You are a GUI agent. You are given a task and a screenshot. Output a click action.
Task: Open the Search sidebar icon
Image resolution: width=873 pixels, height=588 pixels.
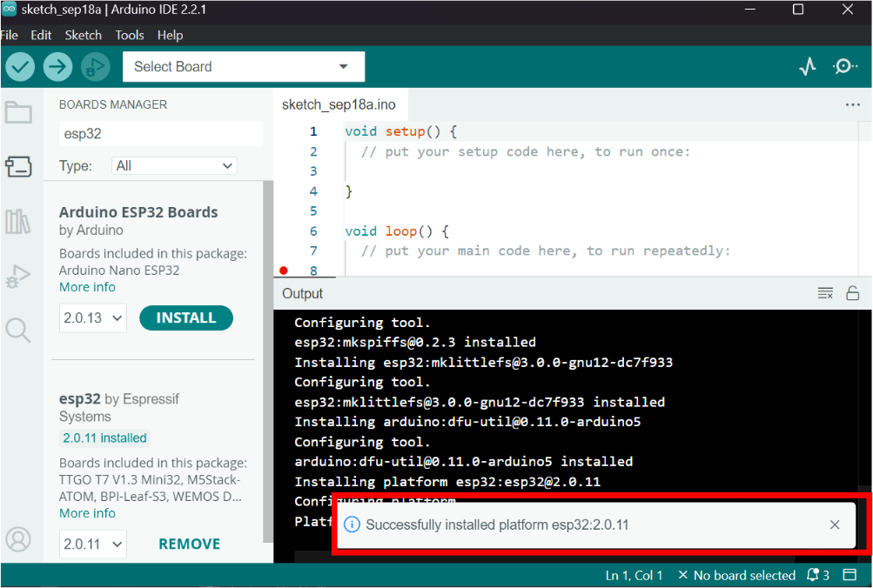click(x=17, y=330)
